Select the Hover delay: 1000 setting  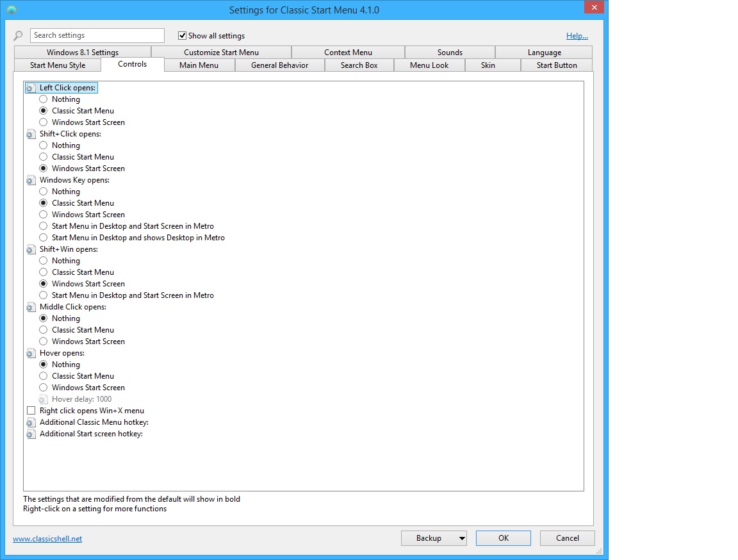point(82,399)
